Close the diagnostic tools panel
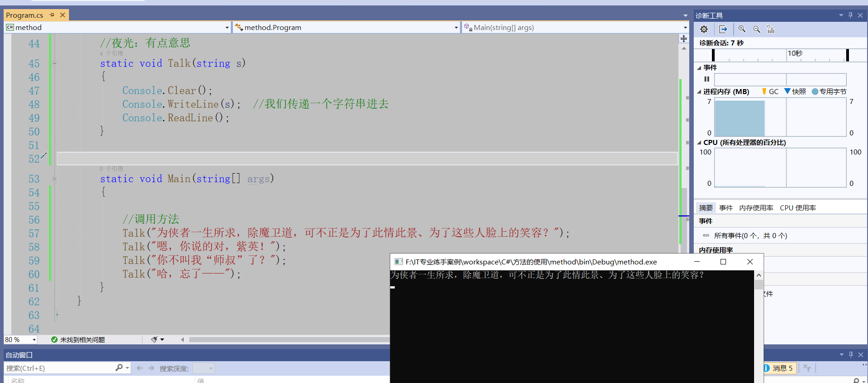 coord(860,15)
